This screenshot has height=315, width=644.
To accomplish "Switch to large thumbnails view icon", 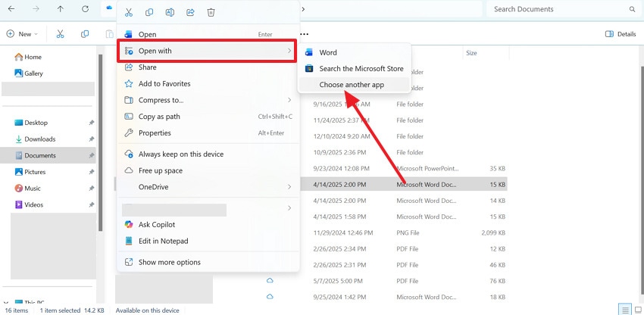I will [x=637, y=310].
